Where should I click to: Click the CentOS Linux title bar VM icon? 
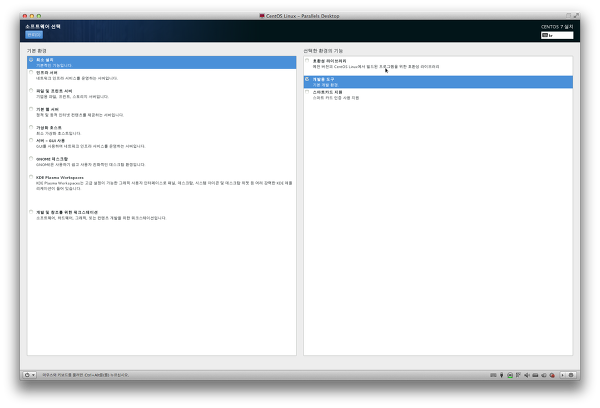pyautogui.click(x=262, y=16)
